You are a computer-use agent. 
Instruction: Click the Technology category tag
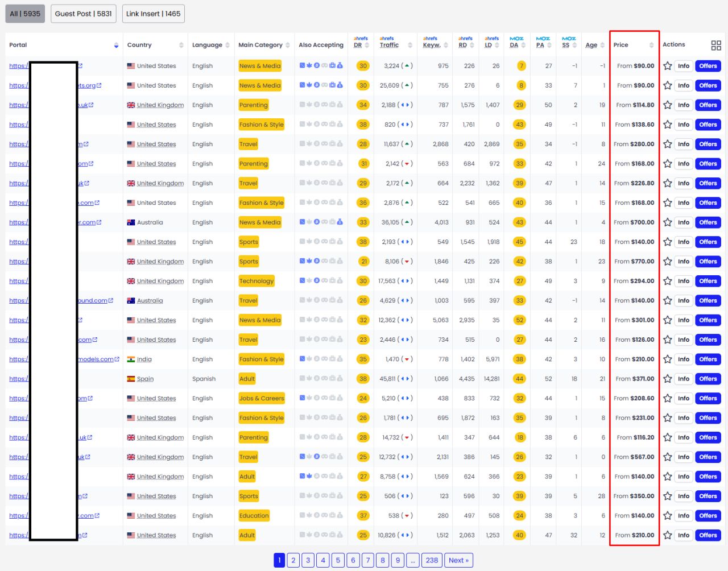point(257,281)
